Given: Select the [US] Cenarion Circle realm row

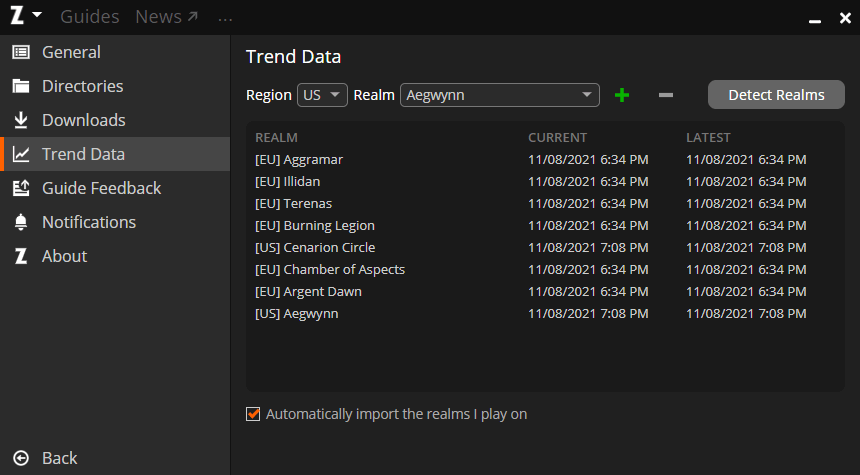Looking at the screenshot, I should 545,247.
